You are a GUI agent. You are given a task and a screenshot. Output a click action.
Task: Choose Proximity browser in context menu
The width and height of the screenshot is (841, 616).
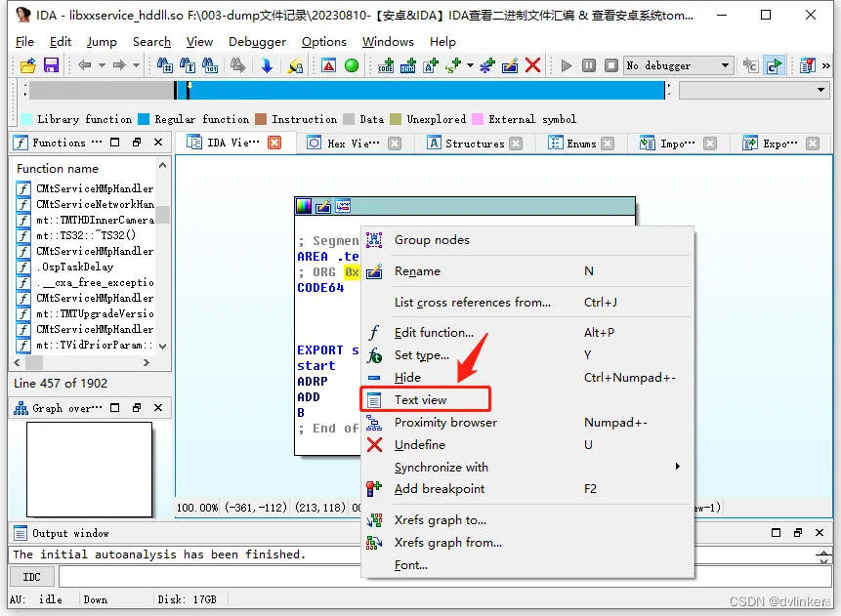click(445, 423)
